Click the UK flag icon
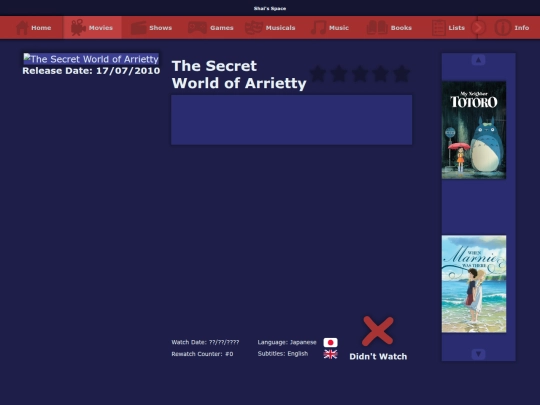The height and width of the screenshot is (405, 540). tap(331, 354)
